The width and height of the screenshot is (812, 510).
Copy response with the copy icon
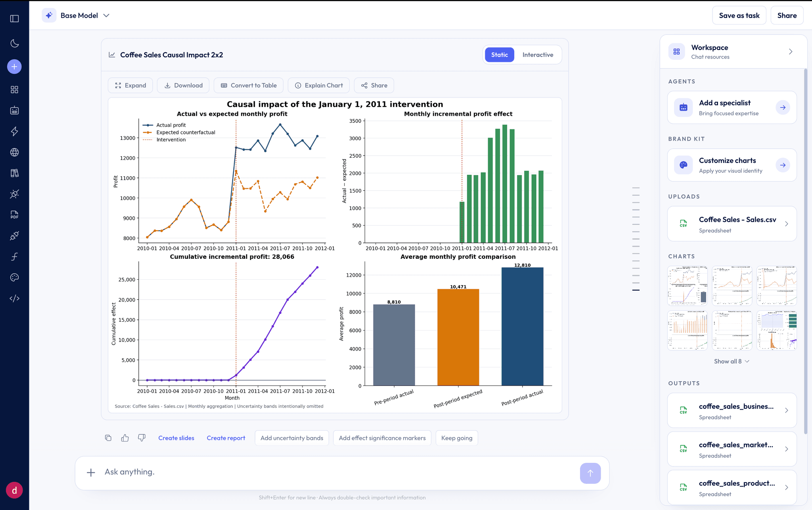108,438
